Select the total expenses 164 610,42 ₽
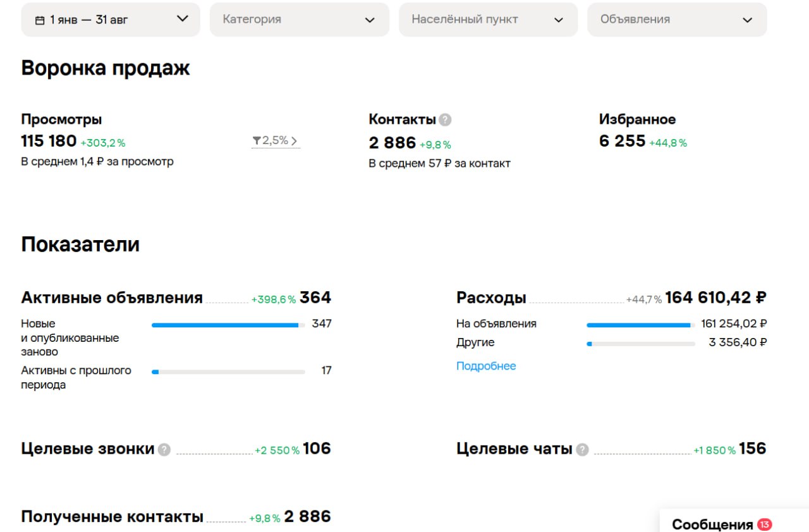This screenshot has width=809, height=532. coord(716,298)
